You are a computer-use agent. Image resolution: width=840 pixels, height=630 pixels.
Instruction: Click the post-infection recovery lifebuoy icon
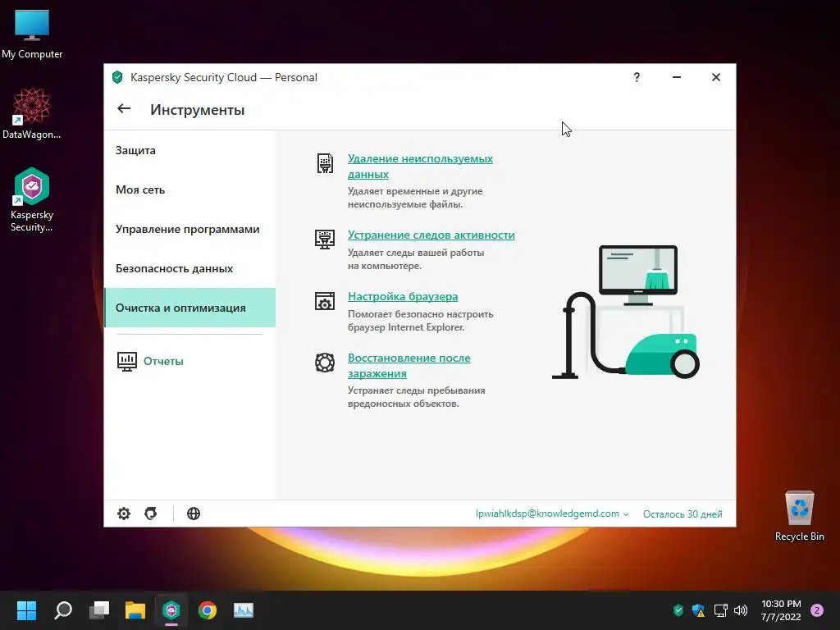pyautogui.click(x=325, y=363)
